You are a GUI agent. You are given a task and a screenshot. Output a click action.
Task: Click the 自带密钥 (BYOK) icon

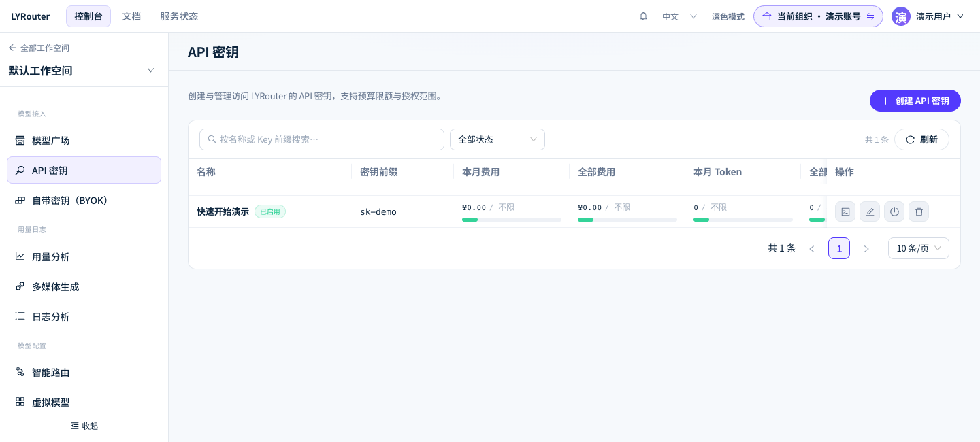pyautogui.click(x=20, y=201)
